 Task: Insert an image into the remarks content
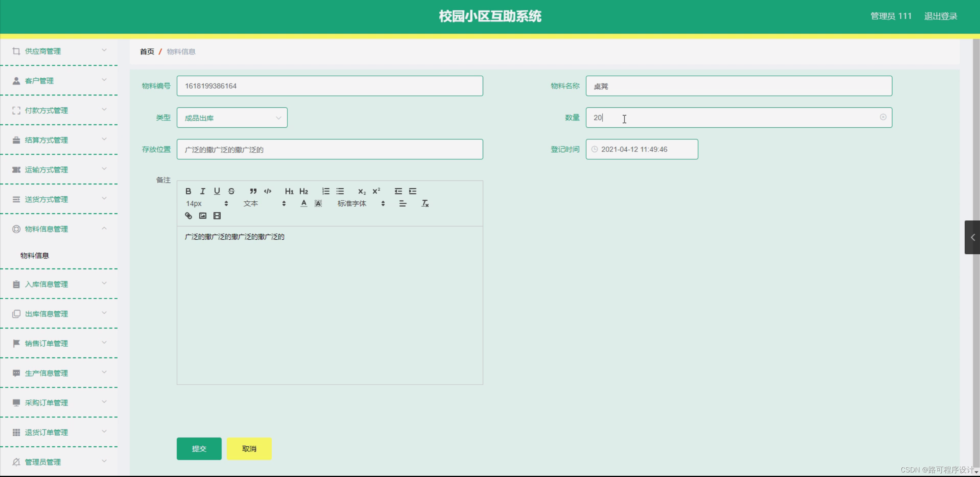[x=202, y=215]
